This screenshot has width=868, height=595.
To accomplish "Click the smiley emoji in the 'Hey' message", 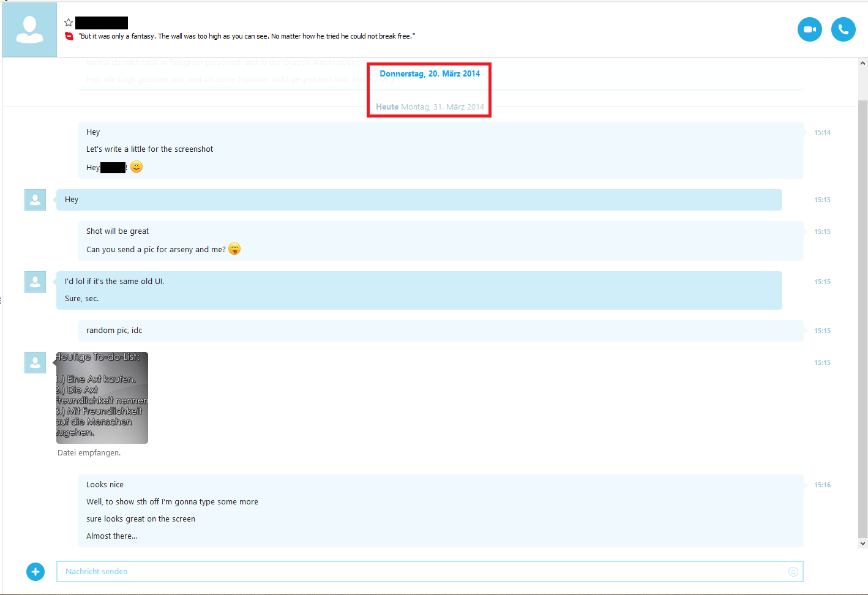I will (137, 167).
